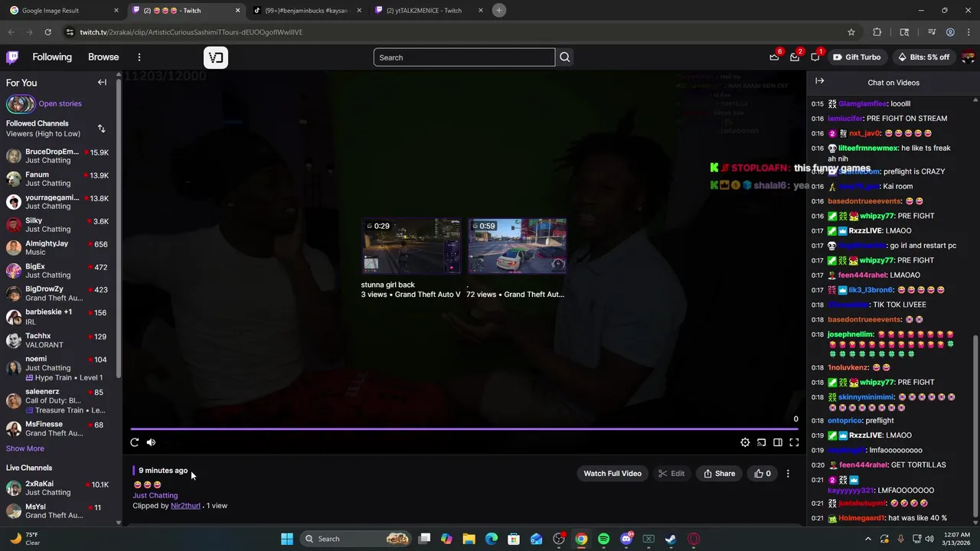The height and width of the screenshot is (551, 980).
Task: Open Steam from the taskbar
Action: (671, 539)
